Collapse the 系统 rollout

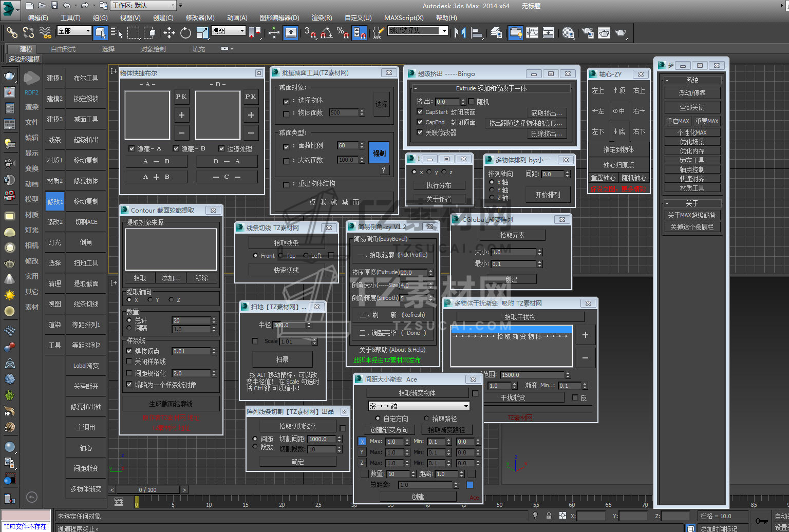[692, 80]
